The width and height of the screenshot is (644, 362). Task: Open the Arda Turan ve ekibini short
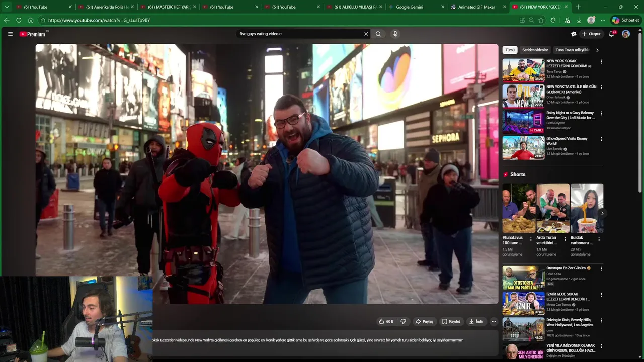coord(552,208)
